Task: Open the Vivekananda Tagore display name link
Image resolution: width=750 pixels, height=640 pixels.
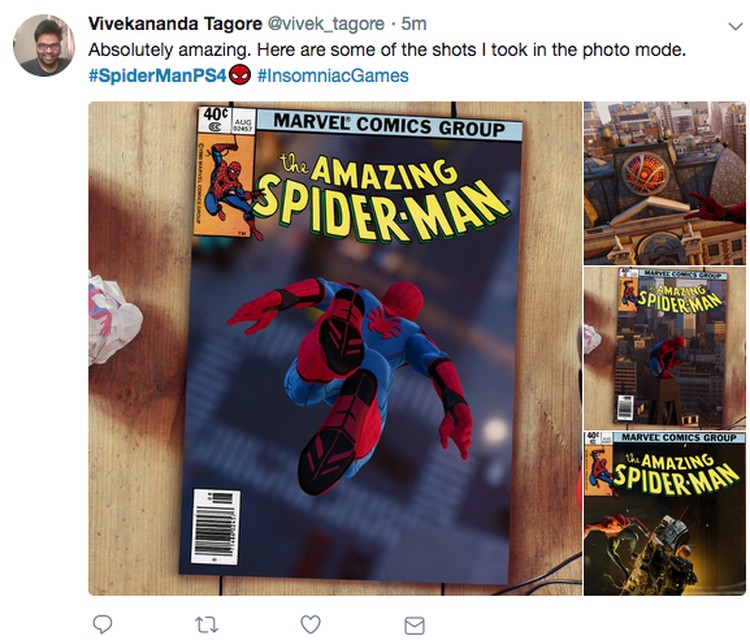Action: coord(175,23)
